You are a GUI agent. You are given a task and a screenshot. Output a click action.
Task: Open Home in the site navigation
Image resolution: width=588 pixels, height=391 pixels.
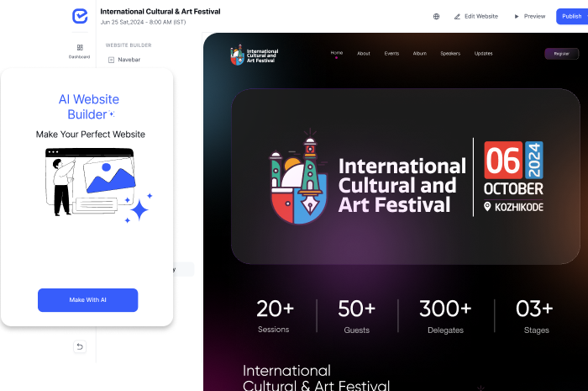coord(337,53)
